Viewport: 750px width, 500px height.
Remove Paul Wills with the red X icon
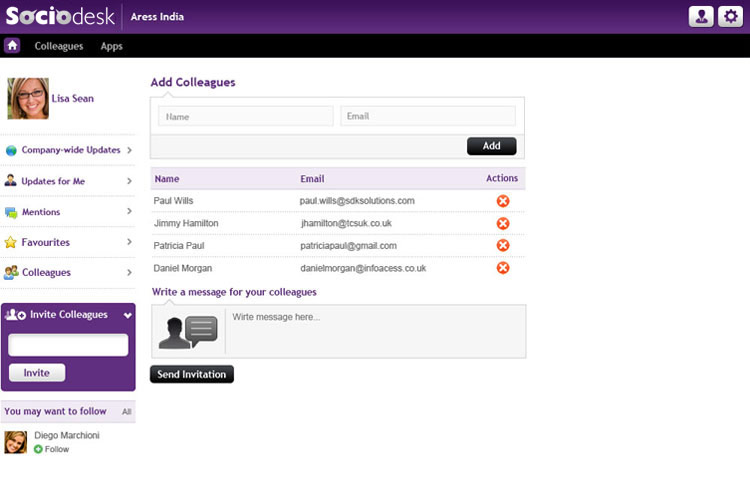[x=503, y=201]
